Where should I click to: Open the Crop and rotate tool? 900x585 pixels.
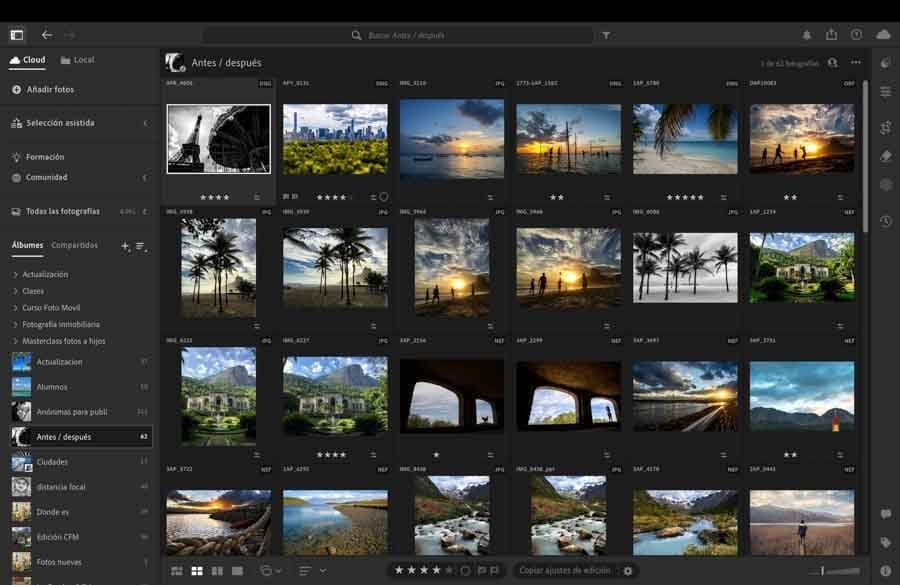click(x=885, y=128)
